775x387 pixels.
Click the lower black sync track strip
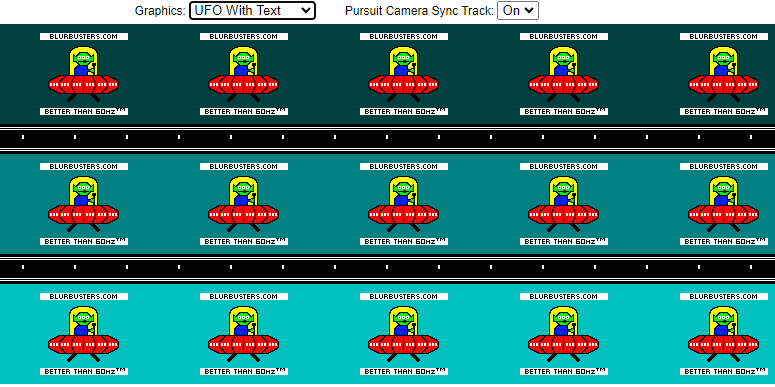tap(388, 269)
